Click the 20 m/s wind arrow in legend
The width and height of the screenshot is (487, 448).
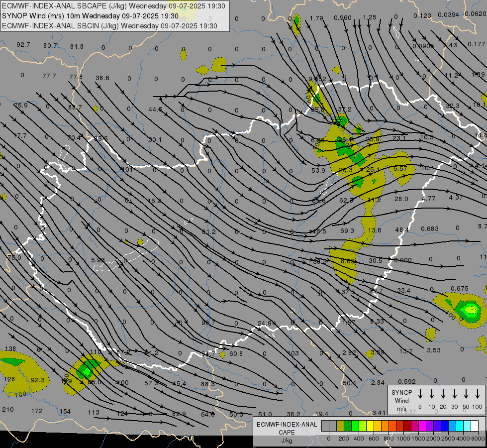[443, 394]
